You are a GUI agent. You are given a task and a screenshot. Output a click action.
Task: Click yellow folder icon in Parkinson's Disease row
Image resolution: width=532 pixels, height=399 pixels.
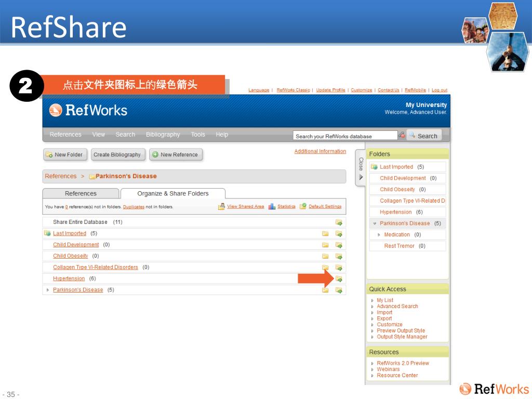click(x=325, y=290)
